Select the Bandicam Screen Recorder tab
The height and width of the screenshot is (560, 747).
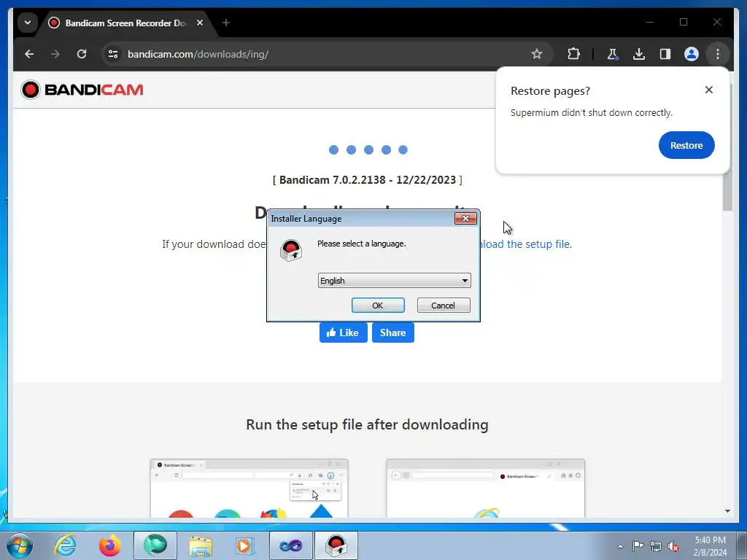click(x=125, y=23)
